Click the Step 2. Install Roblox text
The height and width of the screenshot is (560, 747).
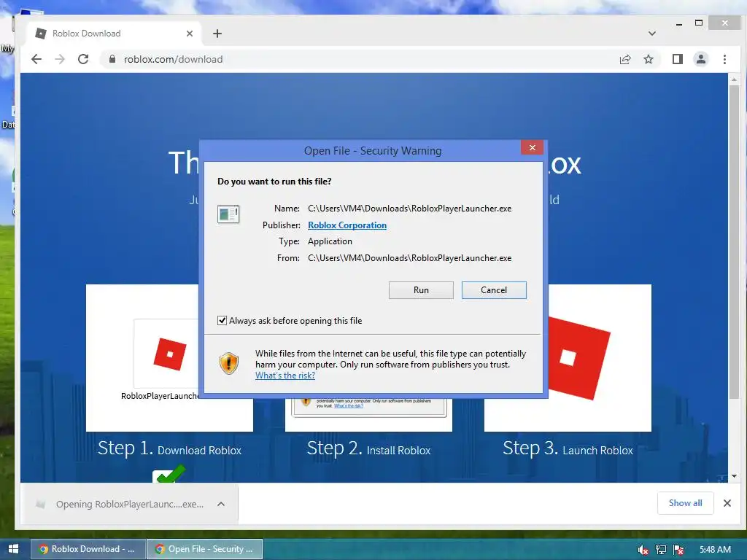[x=368, y=448]
